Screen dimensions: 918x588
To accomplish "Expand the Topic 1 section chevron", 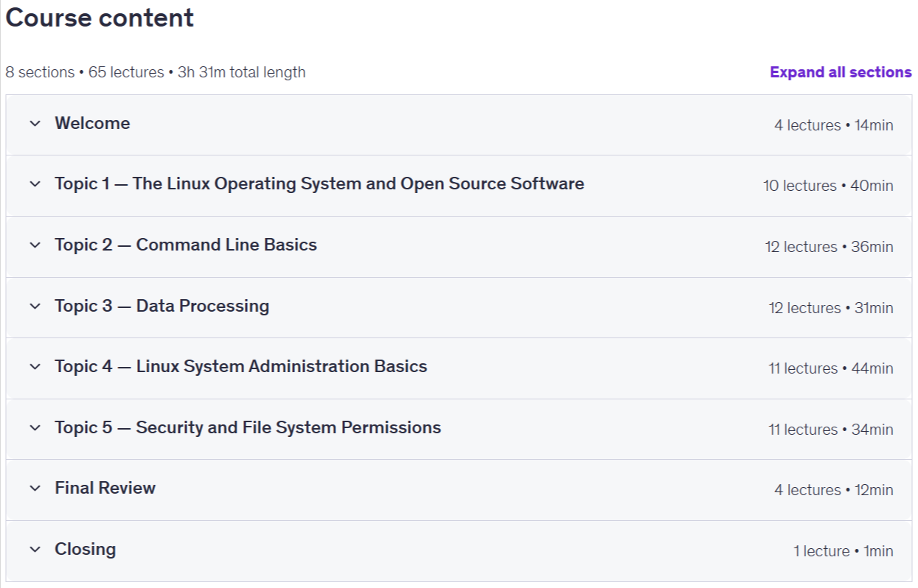I will (x=35, y=184).
